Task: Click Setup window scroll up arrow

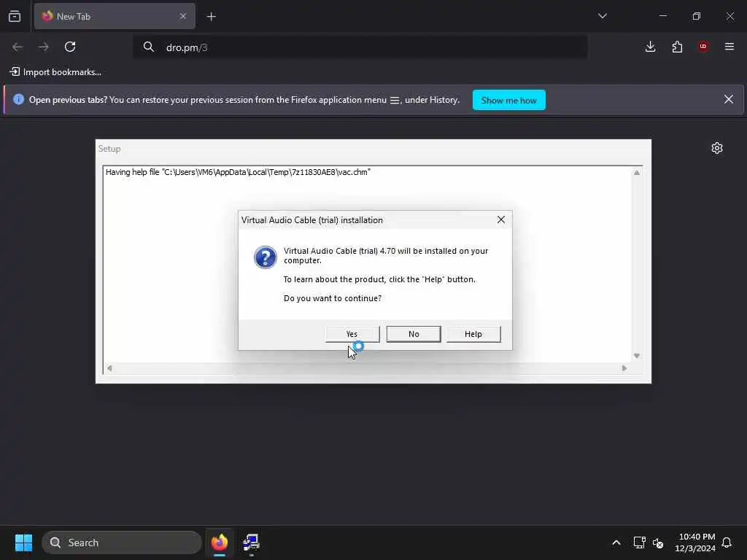Action: [x=637, y=172]
